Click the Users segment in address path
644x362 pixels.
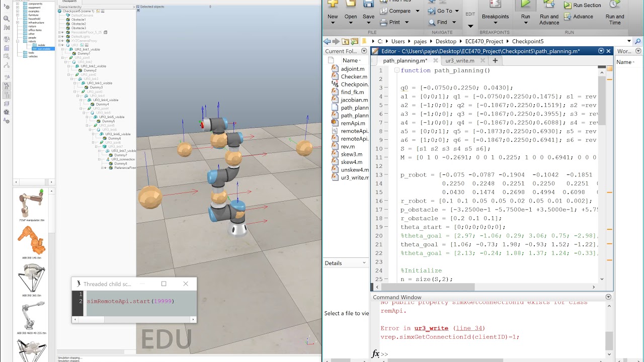(398, 41)
